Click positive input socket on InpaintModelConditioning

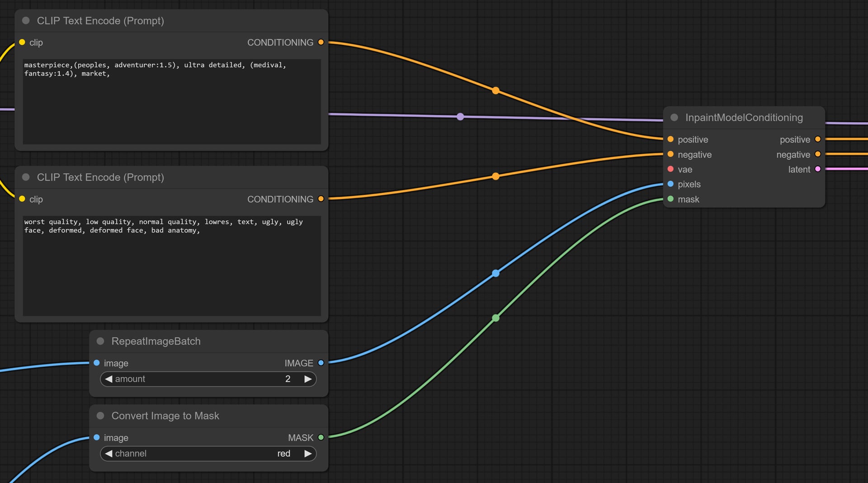670,139
